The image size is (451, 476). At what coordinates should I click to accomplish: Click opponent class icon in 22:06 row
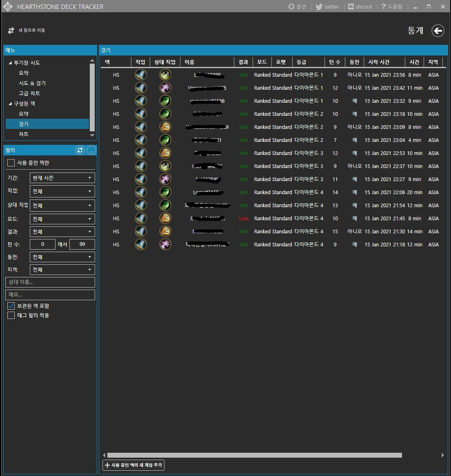[165, 192]
